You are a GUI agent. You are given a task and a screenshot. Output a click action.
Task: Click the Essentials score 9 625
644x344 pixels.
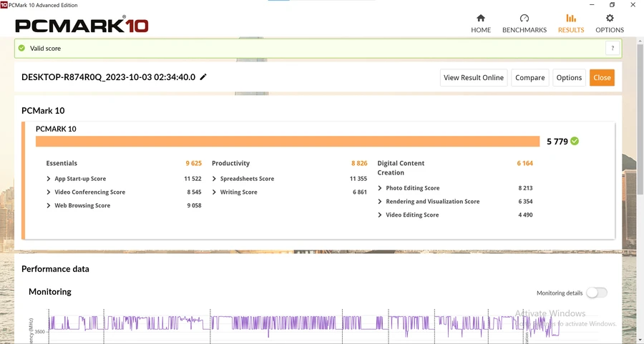coord(193,163)
